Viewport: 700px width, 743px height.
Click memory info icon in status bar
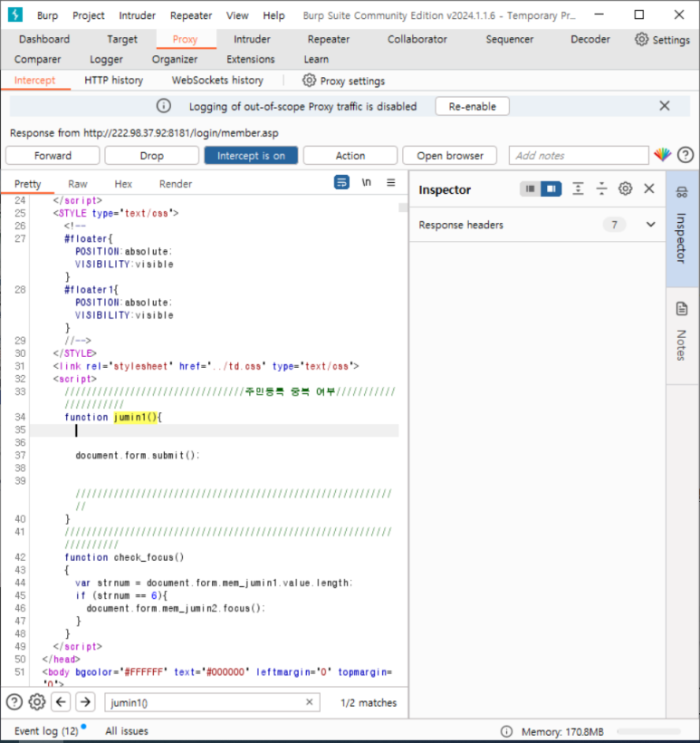(506, 731)
